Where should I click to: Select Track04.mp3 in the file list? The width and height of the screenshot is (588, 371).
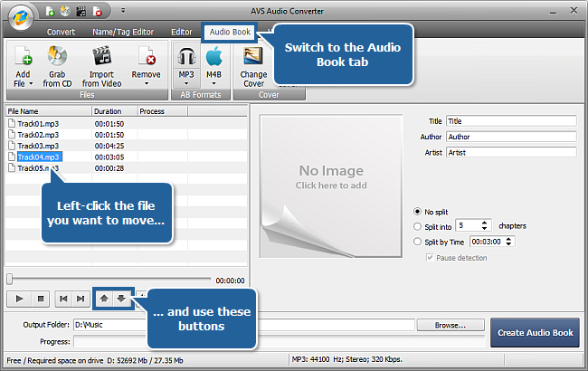click(39, 157)
